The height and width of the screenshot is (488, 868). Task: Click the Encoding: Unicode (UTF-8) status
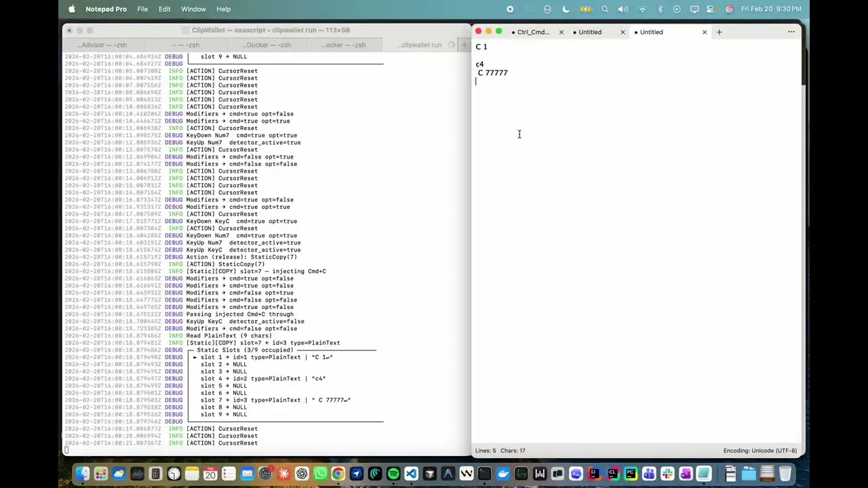pyautogui.click(x=760, y=450)
